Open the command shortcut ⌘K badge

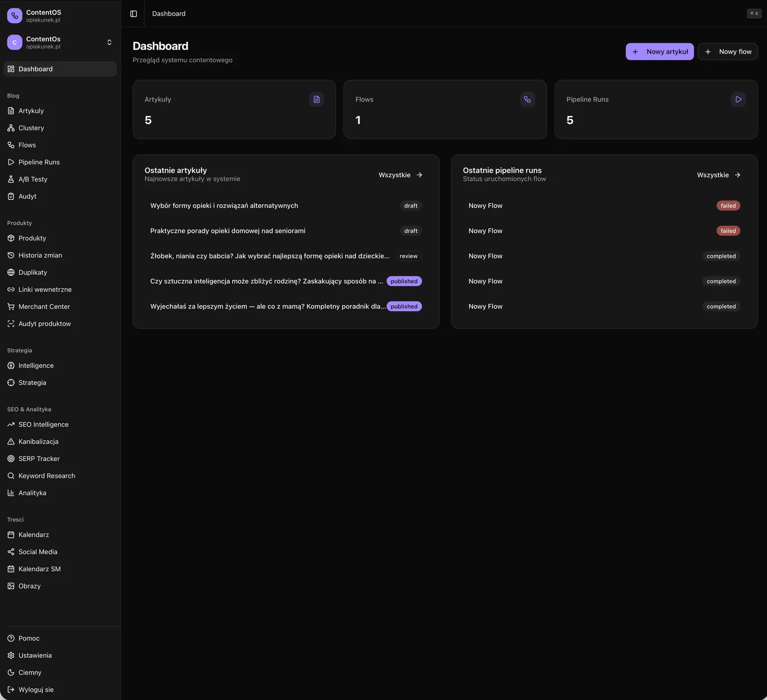pyautogui.click(x=754, y=13)
